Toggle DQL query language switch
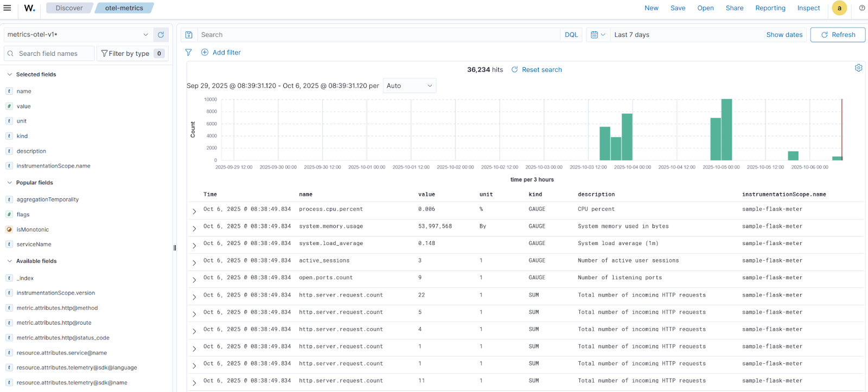The width and height of the screenshot is (868, 392). [571, 35]
